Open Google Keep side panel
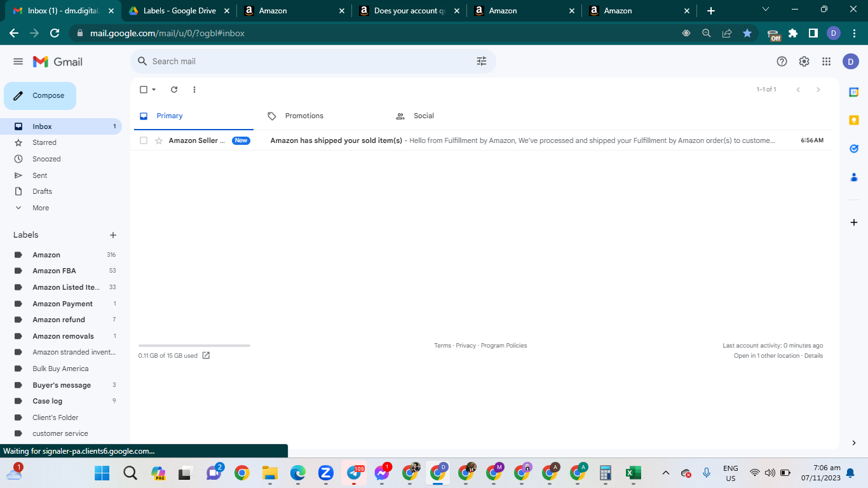 coord(854,120)
